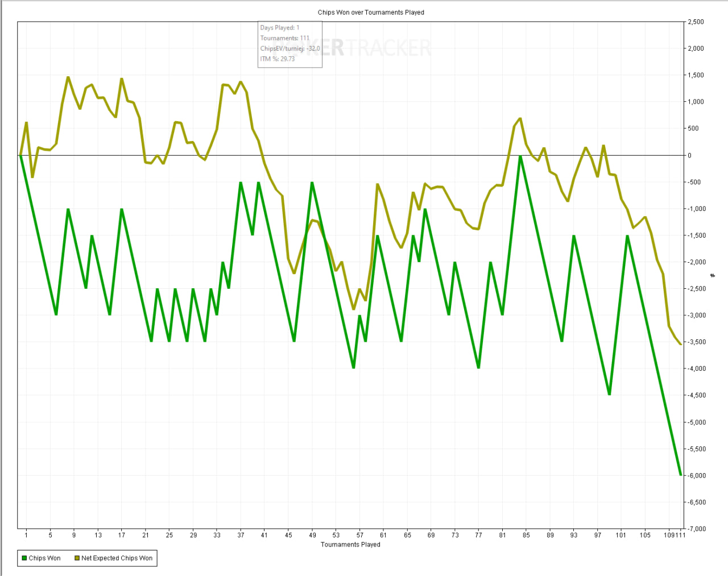Click the y-axis label 2,500

[696, 22]
